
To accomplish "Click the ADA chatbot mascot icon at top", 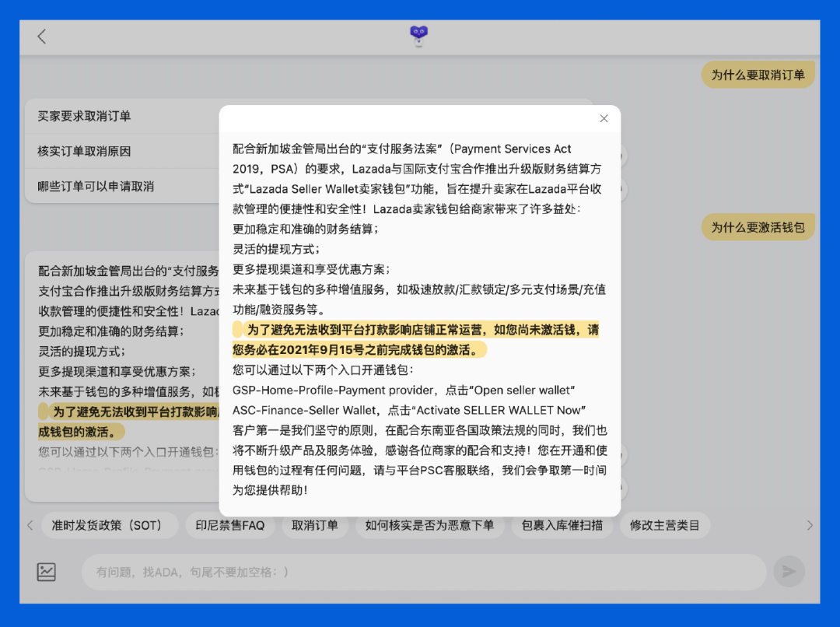I will tap(418, 34).
